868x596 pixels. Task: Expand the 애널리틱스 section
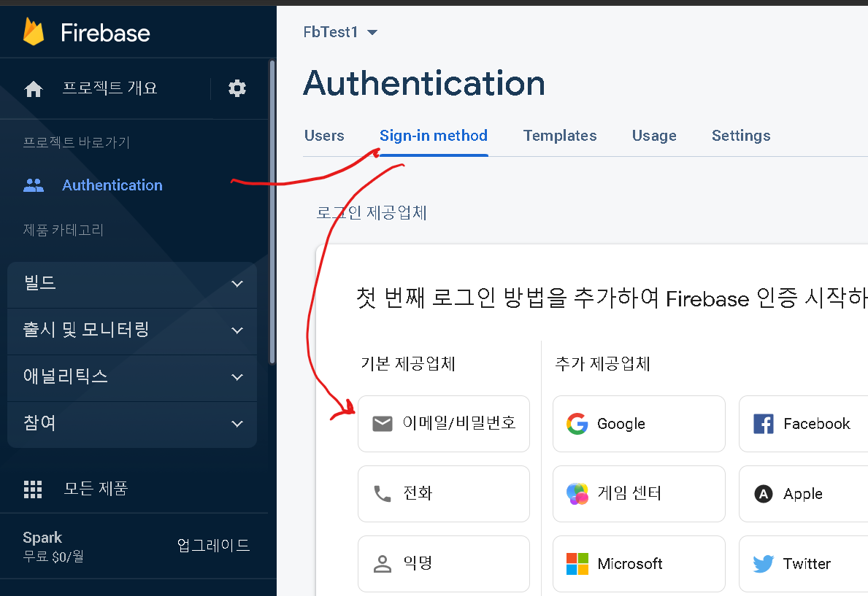(132, 377)
